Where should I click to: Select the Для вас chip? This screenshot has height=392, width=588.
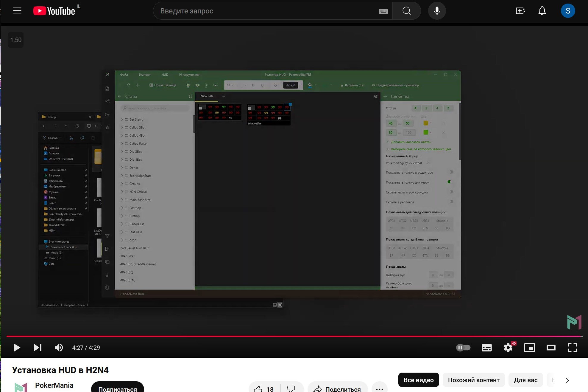tap(526, 380)
